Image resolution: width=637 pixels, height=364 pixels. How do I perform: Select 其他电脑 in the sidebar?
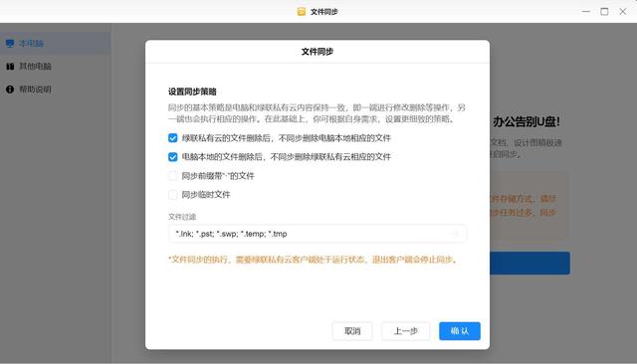pyautogui.click(x=56, y=67)
